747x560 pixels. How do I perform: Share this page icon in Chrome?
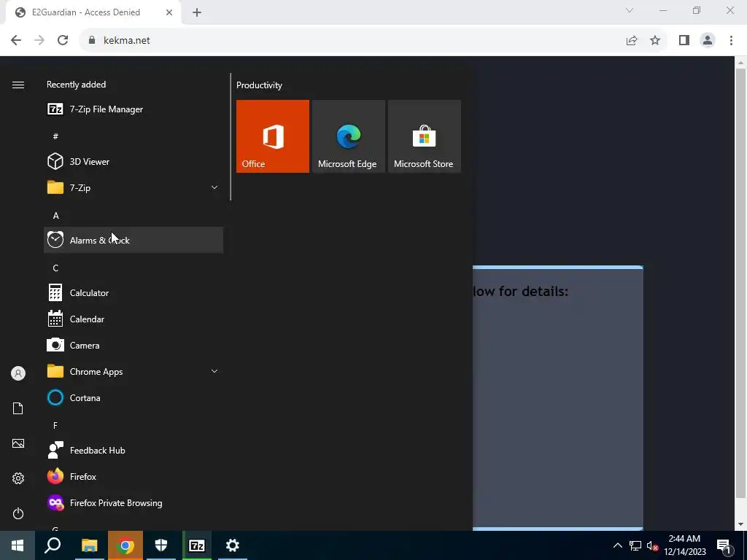(632, 41)
